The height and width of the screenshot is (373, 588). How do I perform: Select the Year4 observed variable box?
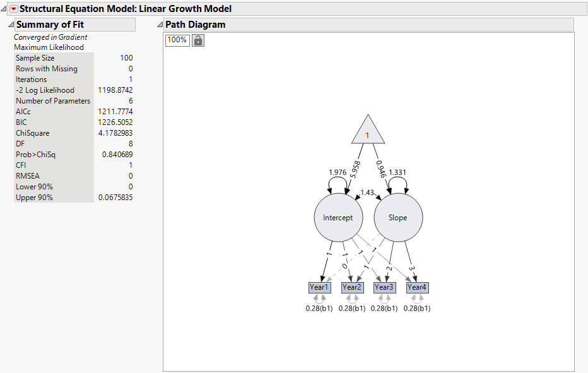(417, 287)
